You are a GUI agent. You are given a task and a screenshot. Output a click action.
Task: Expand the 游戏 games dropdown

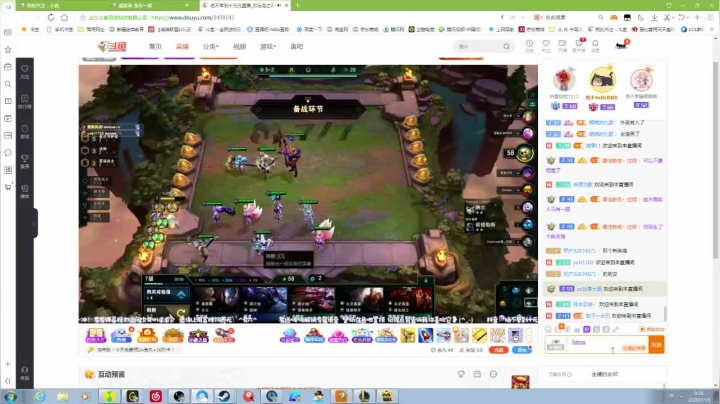click(x=268, y=46)
